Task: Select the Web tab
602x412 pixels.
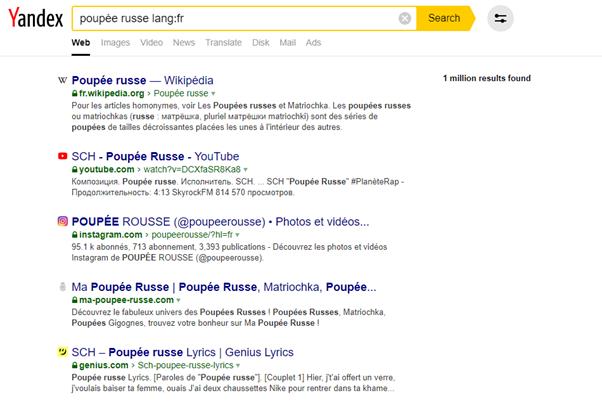Action: click(x=81, y=43)
